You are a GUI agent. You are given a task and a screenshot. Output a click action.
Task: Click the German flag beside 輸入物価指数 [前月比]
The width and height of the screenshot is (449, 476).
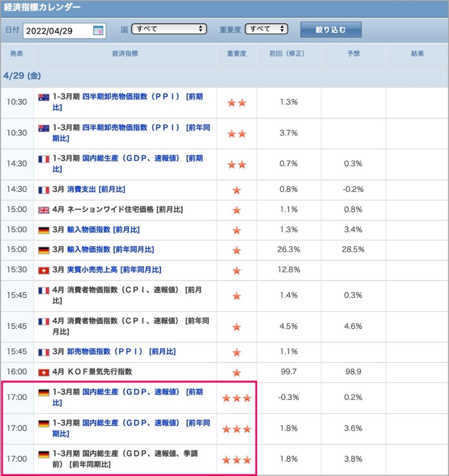coord(44,230)
